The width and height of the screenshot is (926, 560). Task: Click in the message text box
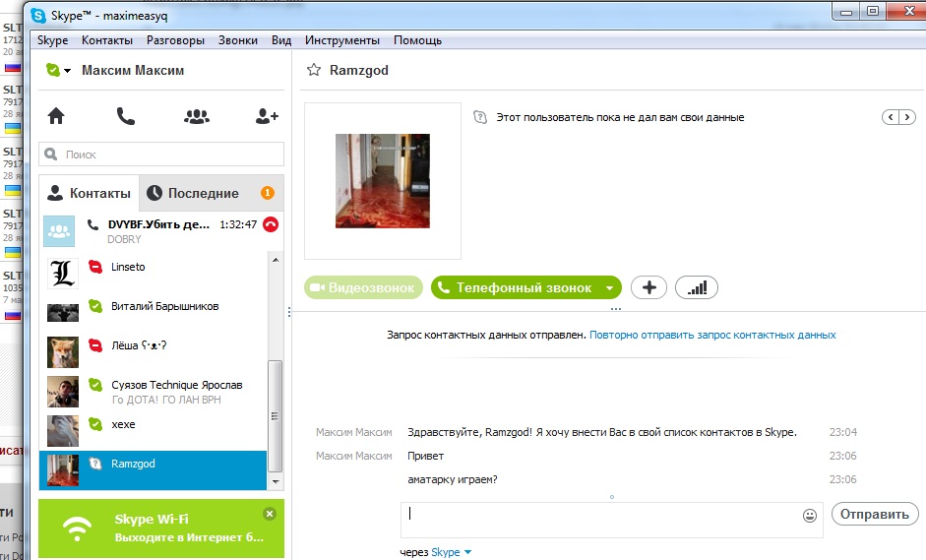(x=612, y=520)
